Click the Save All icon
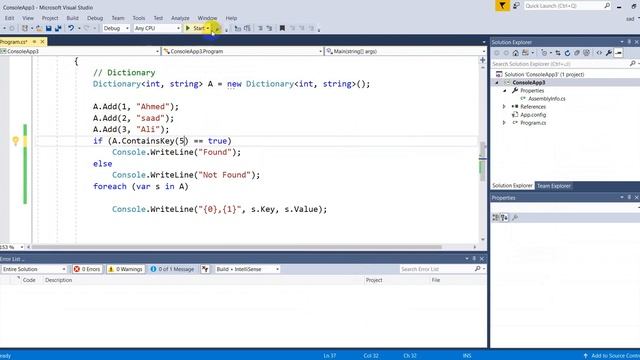The image size is (640, 360). tap(58, 28)
